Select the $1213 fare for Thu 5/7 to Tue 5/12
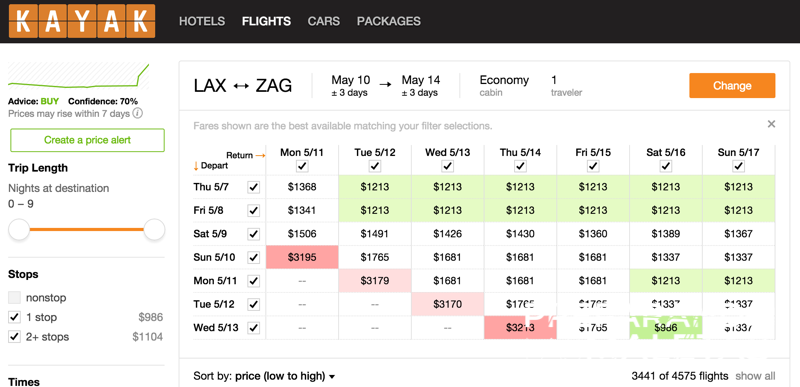This screenshot has width=800, height=387. [x=375, y=187]
